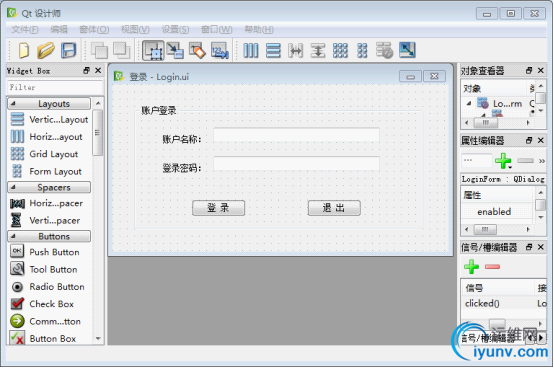Screen dimensions: 554x368
Task: Open the 设置(S) menu
Action: click(x=175, y=29)
